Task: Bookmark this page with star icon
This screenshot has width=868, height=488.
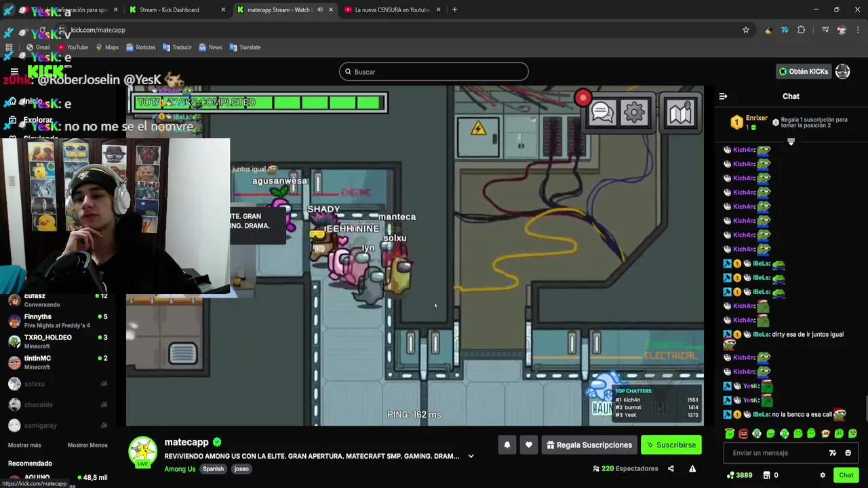Action: click(746, 30)
